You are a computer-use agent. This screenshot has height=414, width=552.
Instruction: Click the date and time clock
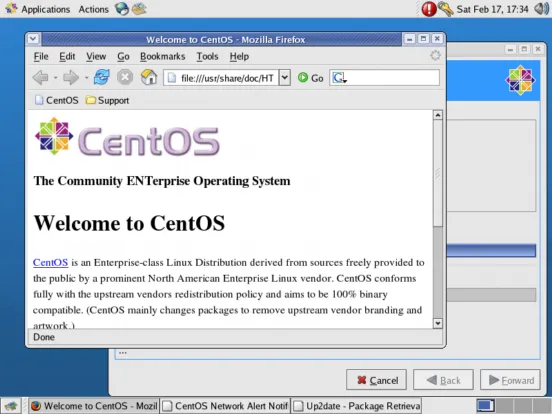click(492, 9)
